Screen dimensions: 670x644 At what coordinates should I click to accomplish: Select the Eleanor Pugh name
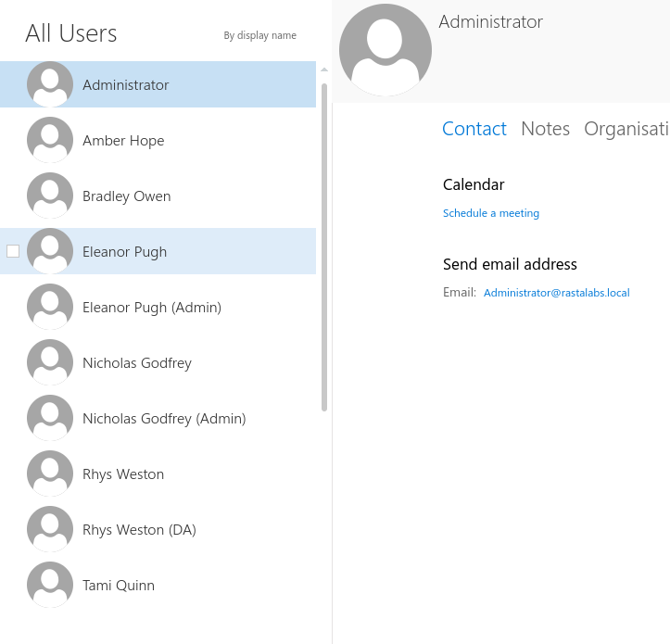tap(124, 252)
